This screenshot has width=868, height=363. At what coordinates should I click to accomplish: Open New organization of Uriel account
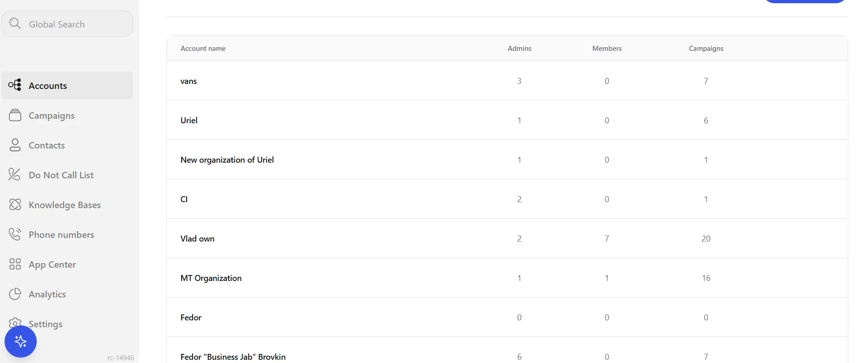pyautogui.click(x=507, y=159)
